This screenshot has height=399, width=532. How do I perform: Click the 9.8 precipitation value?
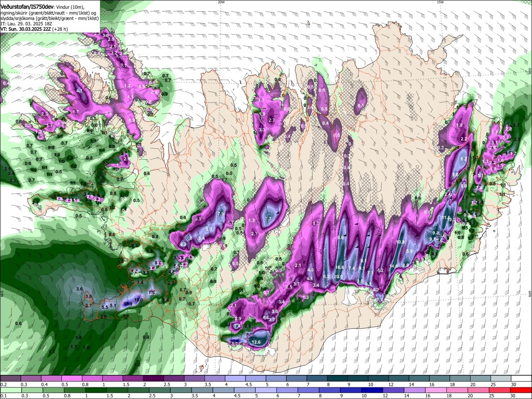point(436,233)
